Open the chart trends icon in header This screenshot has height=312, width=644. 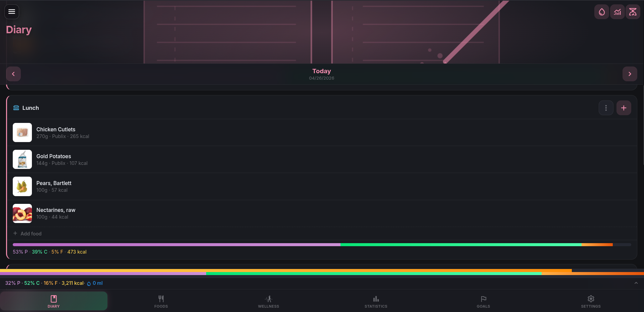tap(617, 12)
